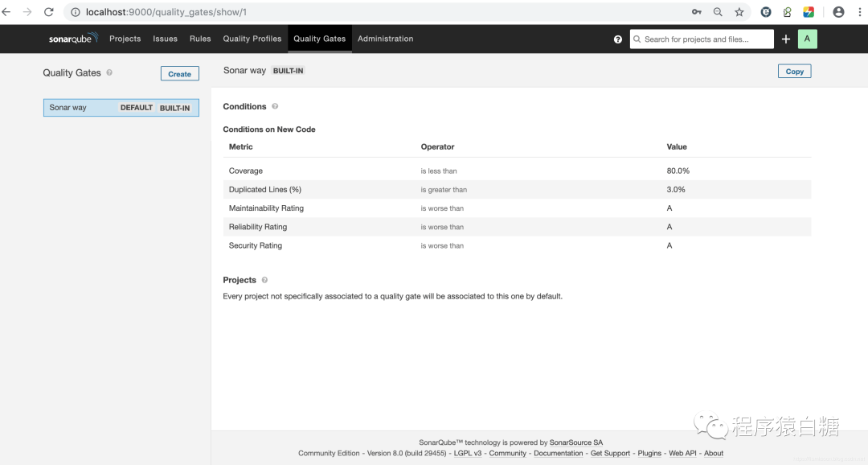Click the Reliability Rating metric row
This screenshot has width=868, height=465.
tap(517, 227)
